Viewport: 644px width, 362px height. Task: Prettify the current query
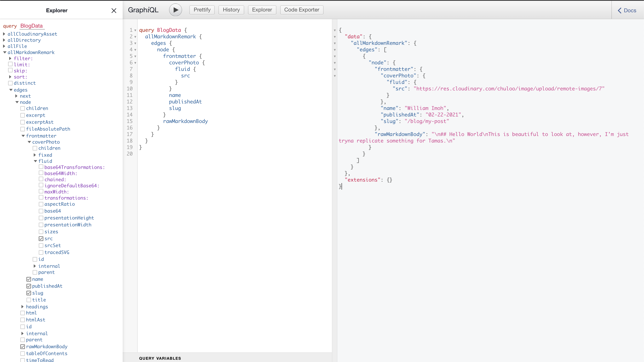202,10
